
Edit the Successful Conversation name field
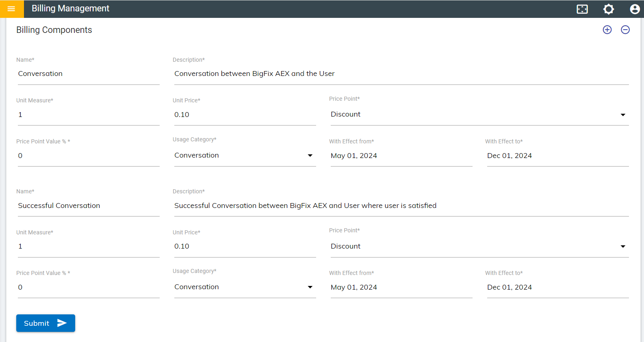88,206
